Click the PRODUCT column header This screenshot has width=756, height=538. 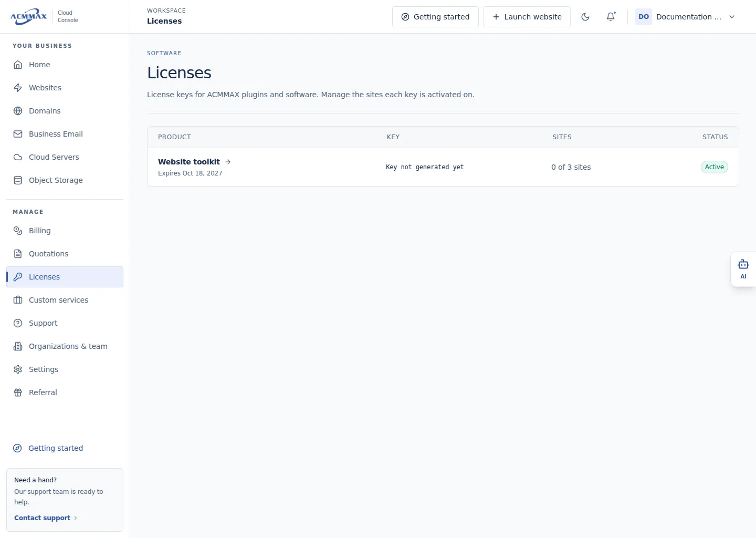(x=174, y=137)
